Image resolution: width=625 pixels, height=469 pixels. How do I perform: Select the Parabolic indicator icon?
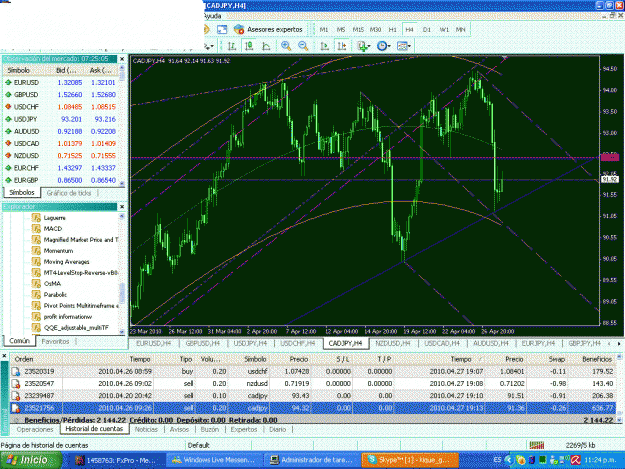coord(36,295)
